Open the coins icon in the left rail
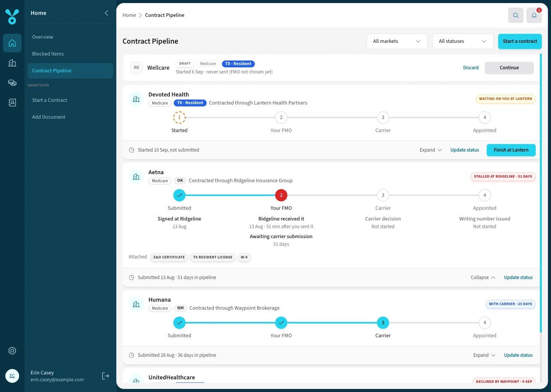This screenshot has height=392, width=551. pos(12,83)
